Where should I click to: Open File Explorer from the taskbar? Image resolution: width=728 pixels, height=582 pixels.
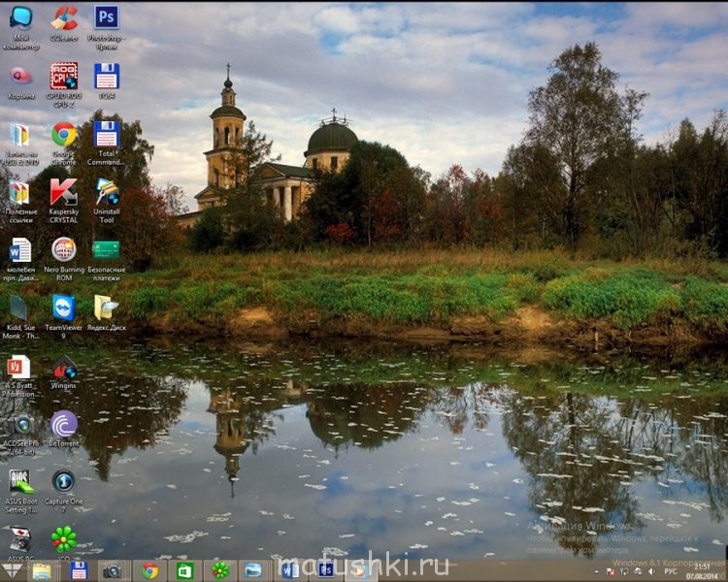[x=42, y=570]
